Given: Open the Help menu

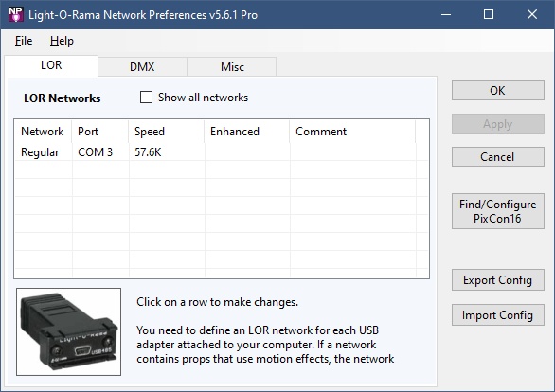Looking at the screenshot, I should tap(62, 41).
